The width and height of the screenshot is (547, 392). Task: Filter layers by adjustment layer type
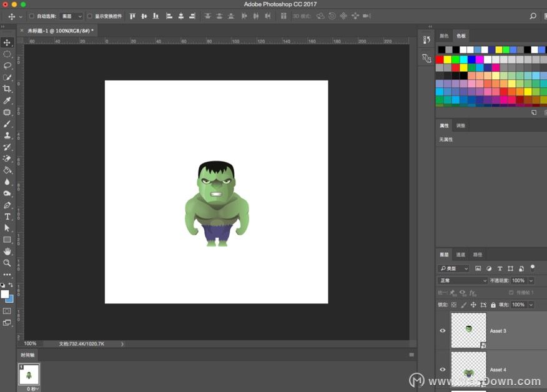click(489, 268)
